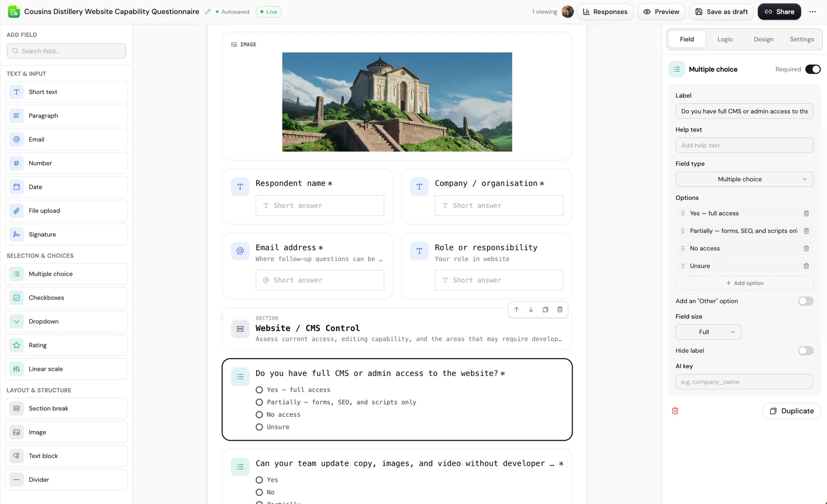This screenshot has height=504, width=827.
Task: Add a Short text field
Action: pyautogui.click(x=67, y=92)
